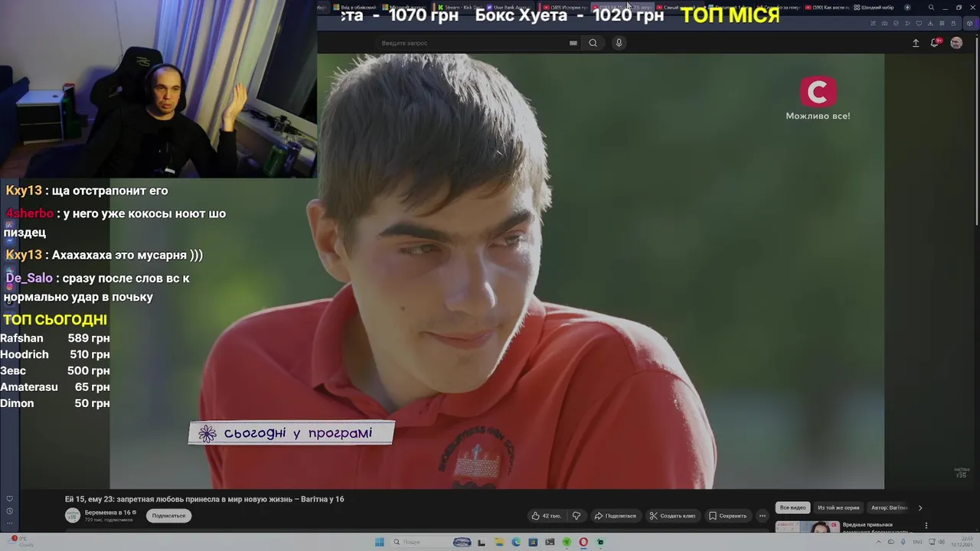980x551 pixels.
Task: Expand filter chips with right chevron
Action: tap(920, 507)
